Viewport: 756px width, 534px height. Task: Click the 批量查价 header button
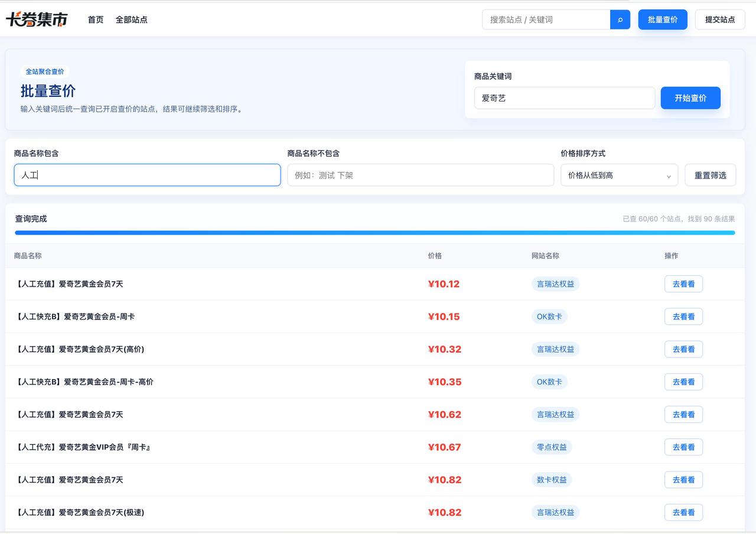[663, 19]
